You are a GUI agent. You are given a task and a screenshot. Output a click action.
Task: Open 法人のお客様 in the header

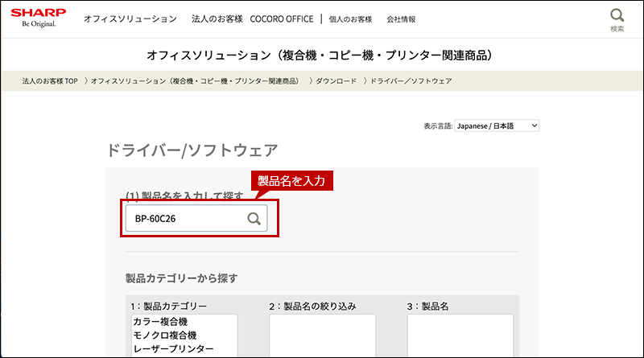217,19
